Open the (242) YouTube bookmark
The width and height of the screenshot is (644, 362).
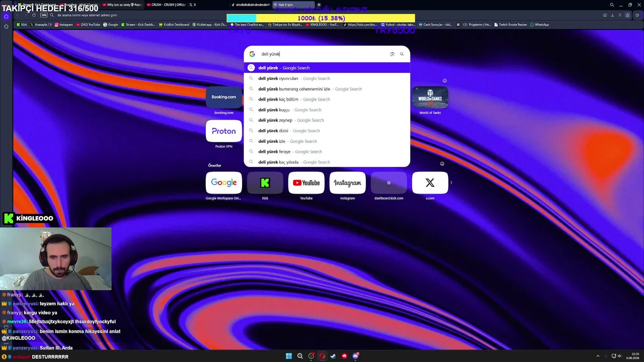89,25
